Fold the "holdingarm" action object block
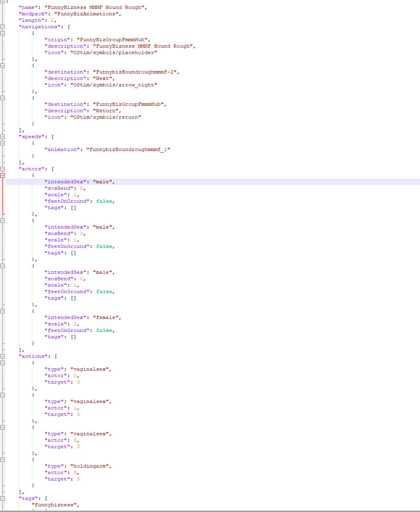 [2, 460]
